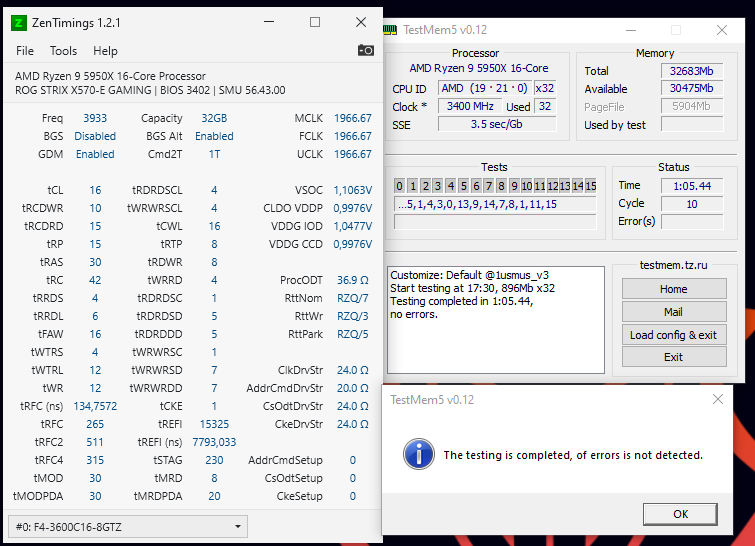
Task: Click the VSOC value 1,1063V
Action: pyautogui.click(x=352, y=190)
